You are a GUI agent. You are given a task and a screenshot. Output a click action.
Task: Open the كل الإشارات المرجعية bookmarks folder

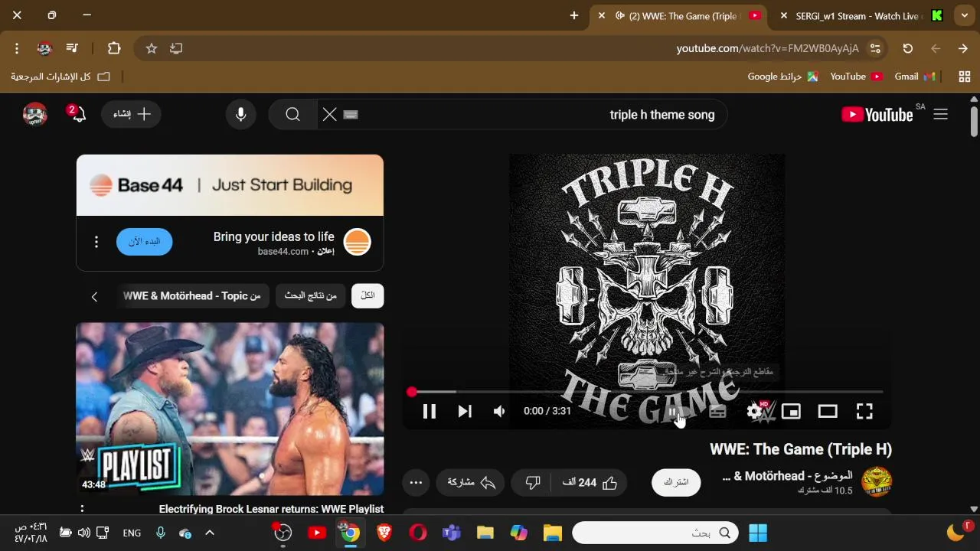[x=60, y=77]
